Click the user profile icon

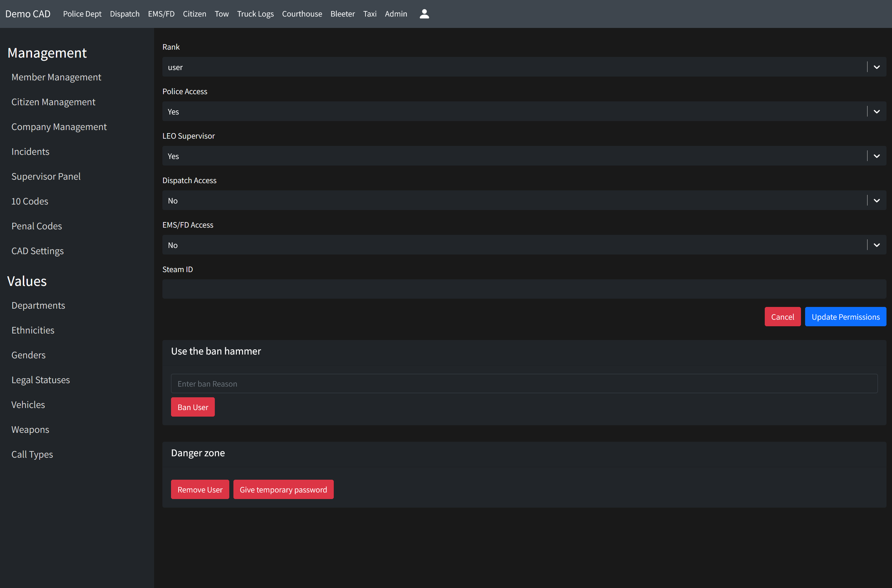point(424,13)
